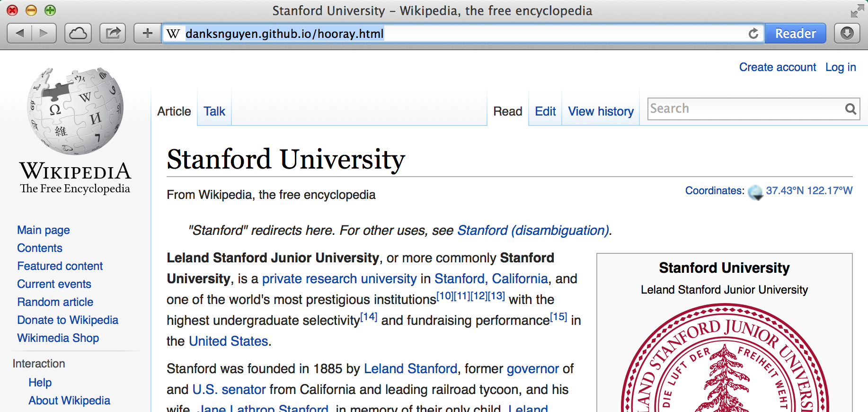Open the Contents sidebar link

click(40, 248)
